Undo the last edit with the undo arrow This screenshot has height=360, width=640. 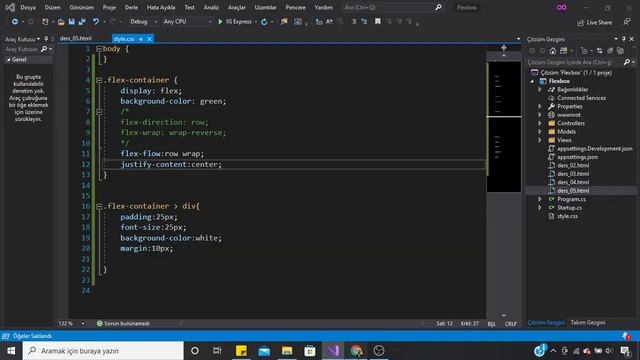pos(96,22)
